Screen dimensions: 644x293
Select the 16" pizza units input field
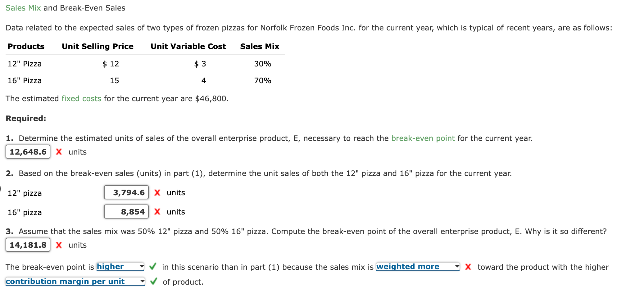point(126,212)
